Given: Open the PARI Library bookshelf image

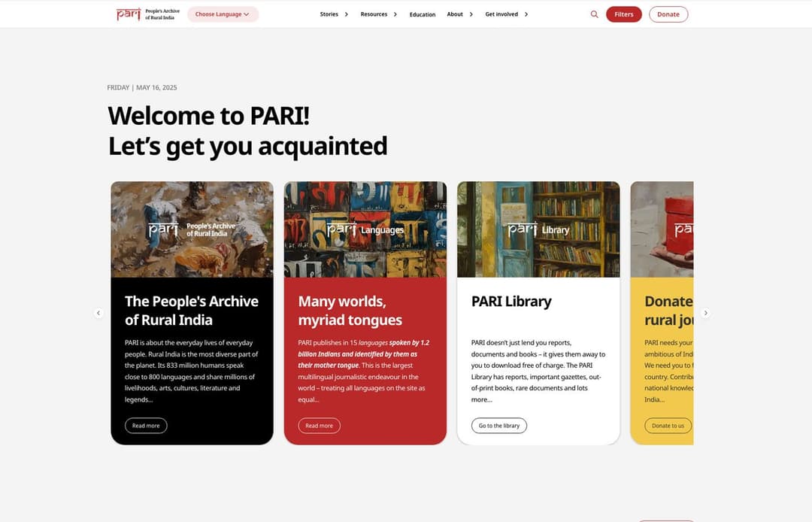Looking at the screenshot, I should pos(538,229).
